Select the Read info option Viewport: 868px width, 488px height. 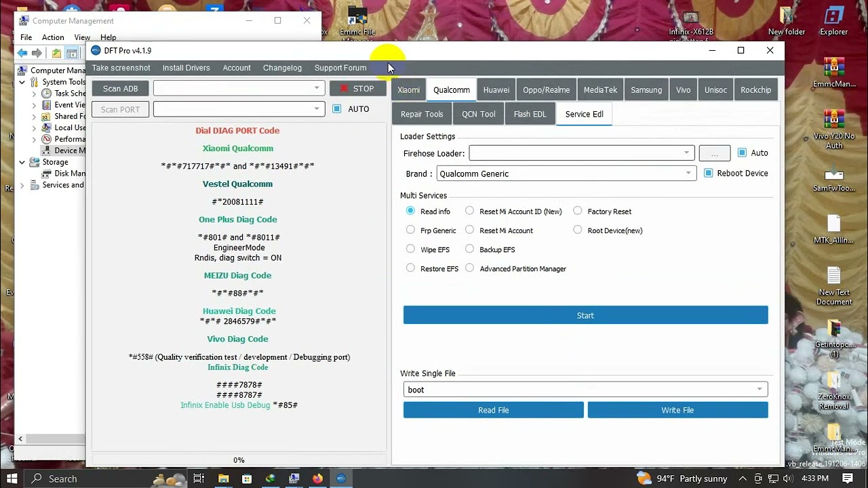(410, 211)
